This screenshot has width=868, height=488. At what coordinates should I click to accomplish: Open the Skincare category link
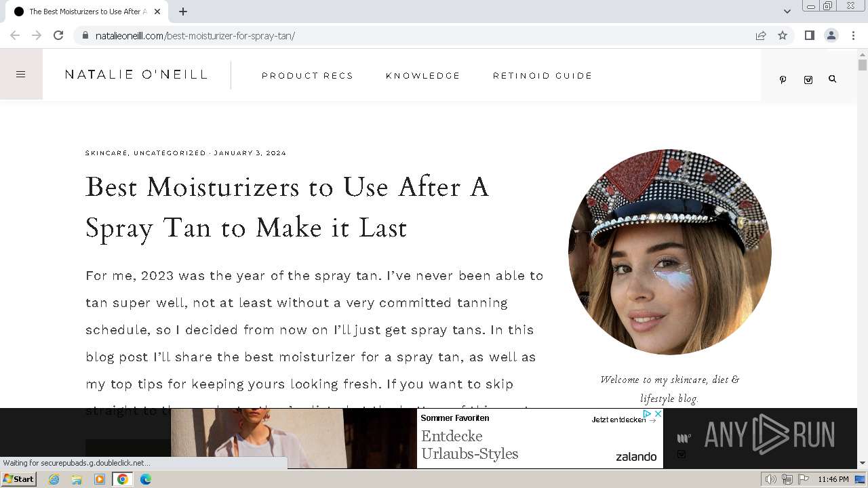coord(106,153)
